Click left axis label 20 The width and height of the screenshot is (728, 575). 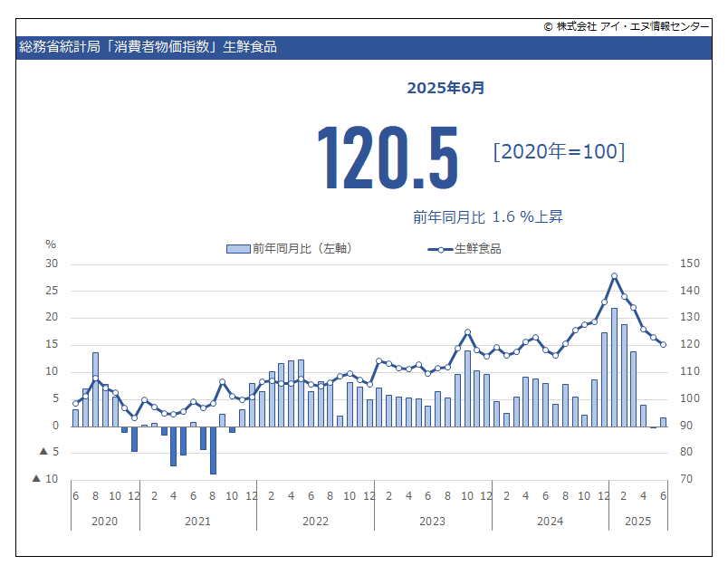(52, 317)
